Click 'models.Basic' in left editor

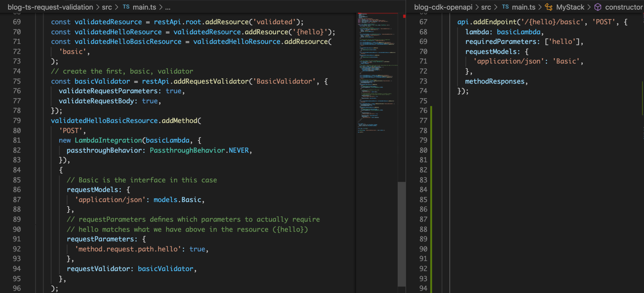pyautogui.click(x=177, y=200)
